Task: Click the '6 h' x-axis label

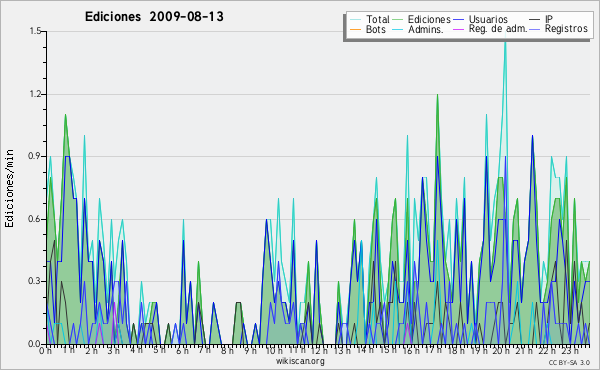Action: coord(182,351)
